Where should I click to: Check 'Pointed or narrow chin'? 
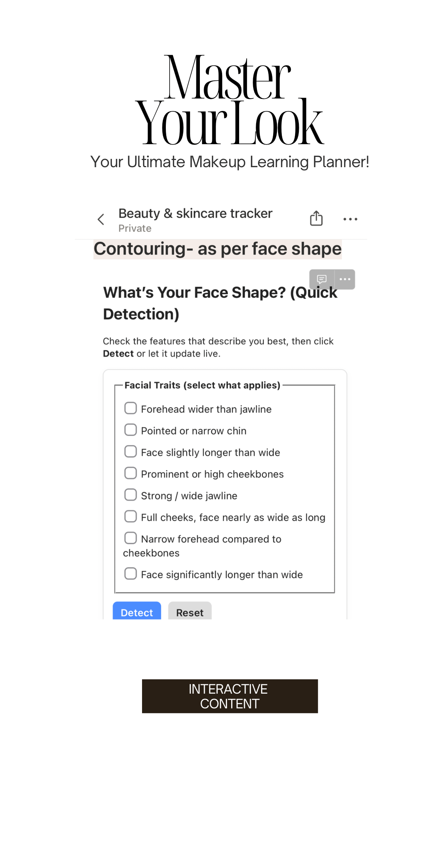(x=131, y=430)
